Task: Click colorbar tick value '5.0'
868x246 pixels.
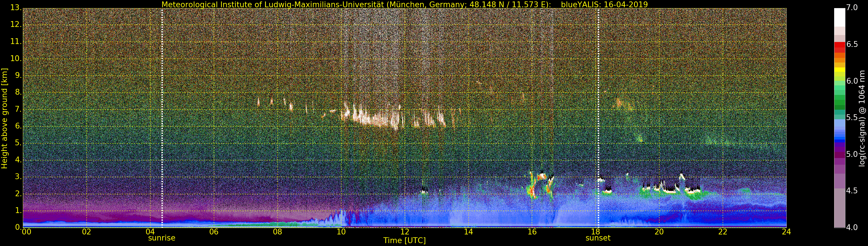Action: tap(852, 154)
